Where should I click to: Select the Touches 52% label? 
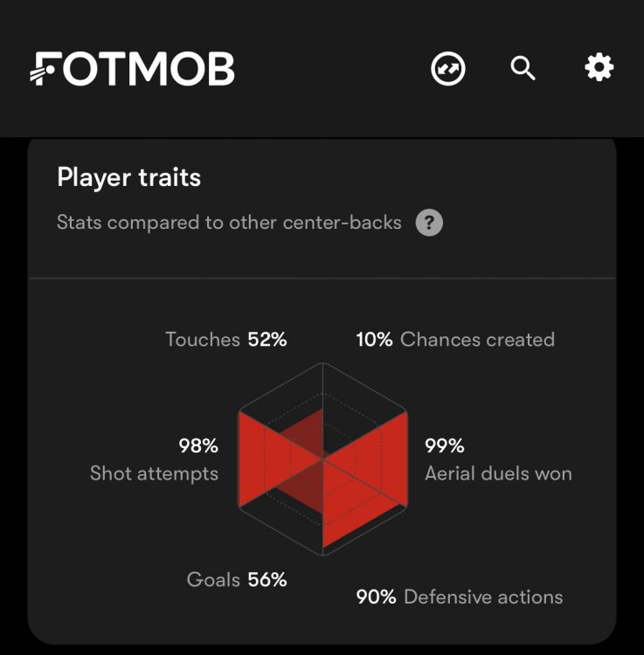[x=226, y=340]
